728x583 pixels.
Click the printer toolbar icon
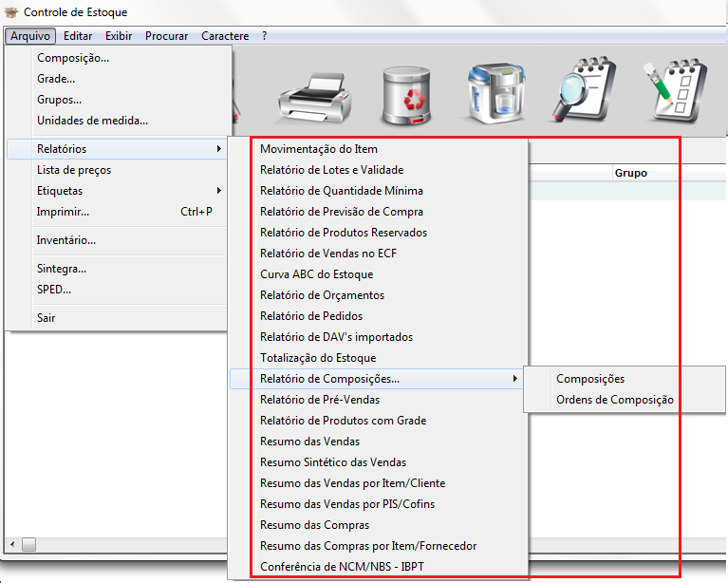(x=314, y=95)
